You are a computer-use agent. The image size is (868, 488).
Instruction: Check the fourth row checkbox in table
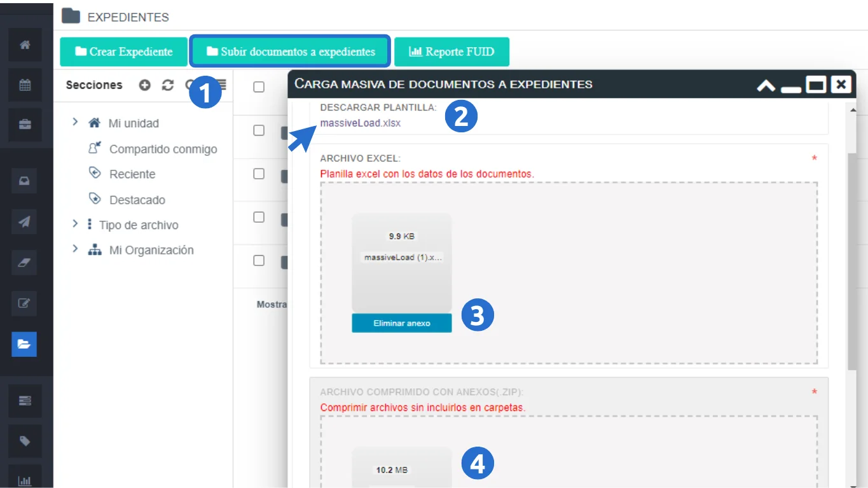pyautogui.click(x=259, y=260)
